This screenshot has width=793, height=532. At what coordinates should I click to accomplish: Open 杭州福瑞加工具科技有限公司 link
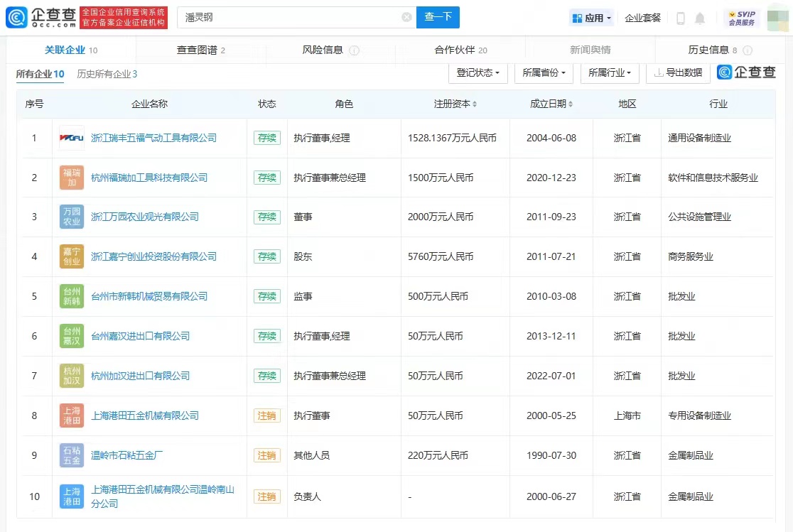(x=149, y=178)
